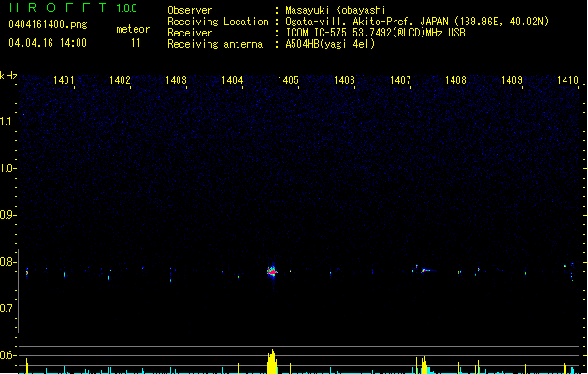Click the antenna value A504HB(yagi 4el)
This screenshot has height=374, width=588.
[x=330, y=44]
